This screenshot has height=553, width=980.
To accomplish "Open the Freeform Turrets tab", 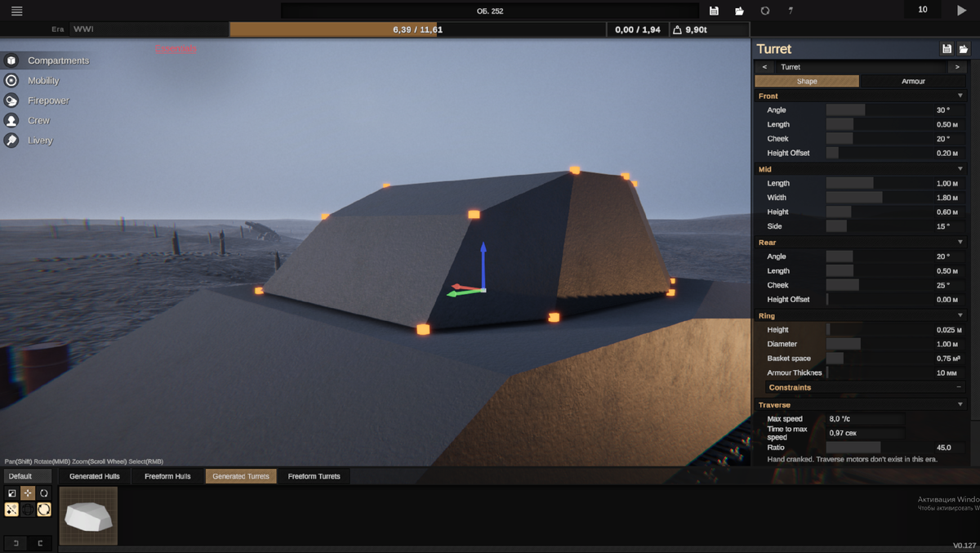I will pos(314,476).
